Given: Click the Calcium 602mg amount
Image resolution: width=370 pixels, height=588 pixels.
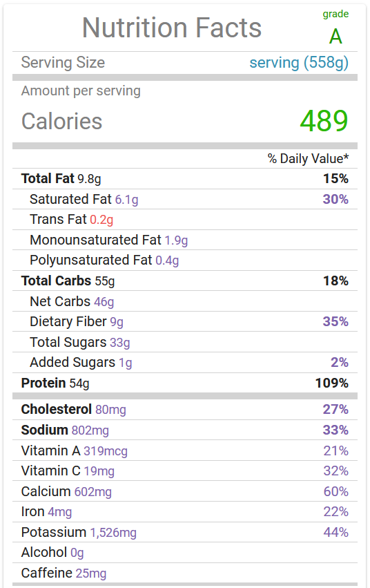Looking at the screenshot, I should [93, 492].
